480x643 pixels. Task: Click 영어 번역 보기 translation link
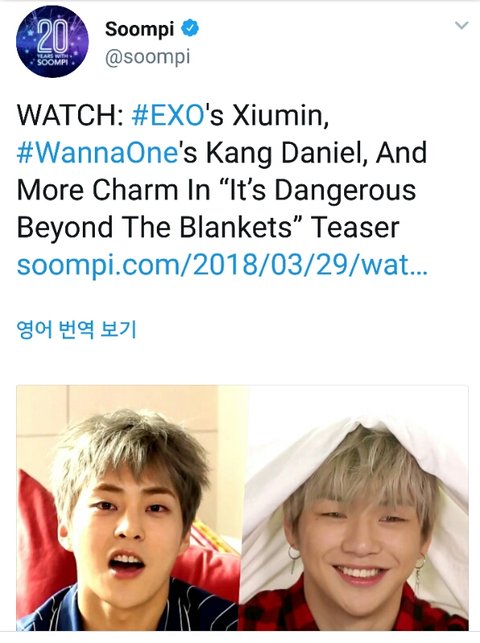point(76,329)
